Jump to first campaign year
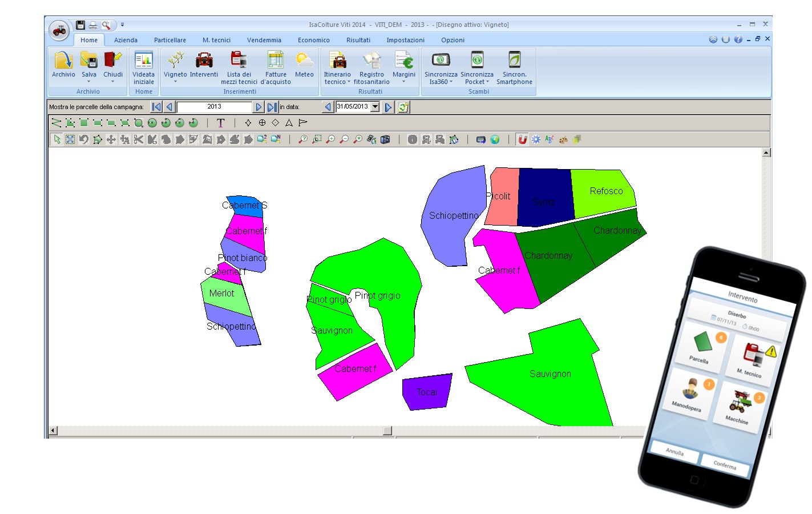812x514 pixels. click(x=156, y=107)
